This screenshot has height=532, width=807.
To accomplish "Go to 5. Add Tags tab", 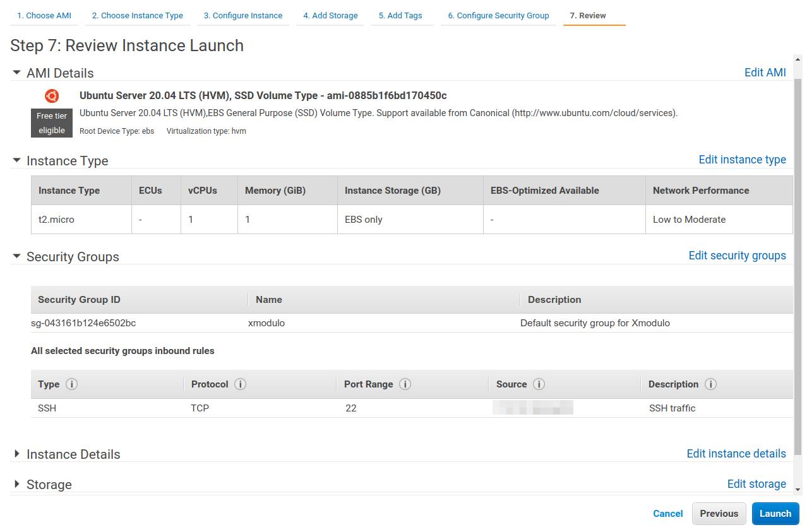I will click(x=400, y=15).
